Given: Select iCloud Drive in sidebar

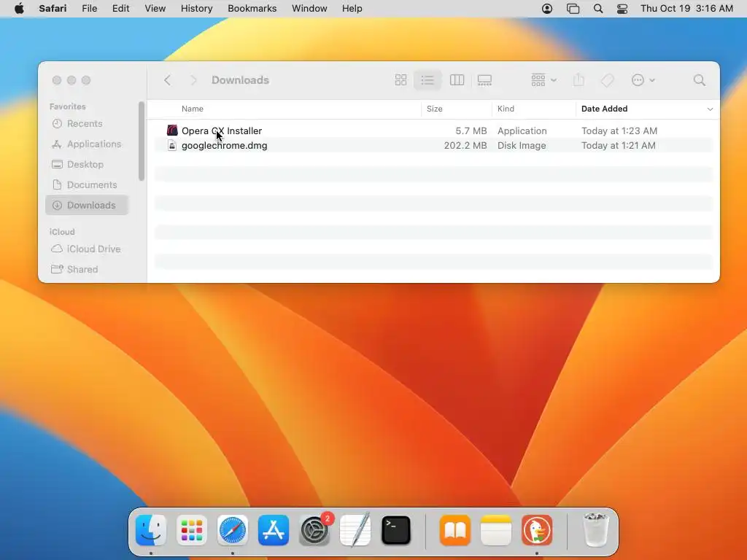Looking at the screenshot, I should (x=87, y=249).
